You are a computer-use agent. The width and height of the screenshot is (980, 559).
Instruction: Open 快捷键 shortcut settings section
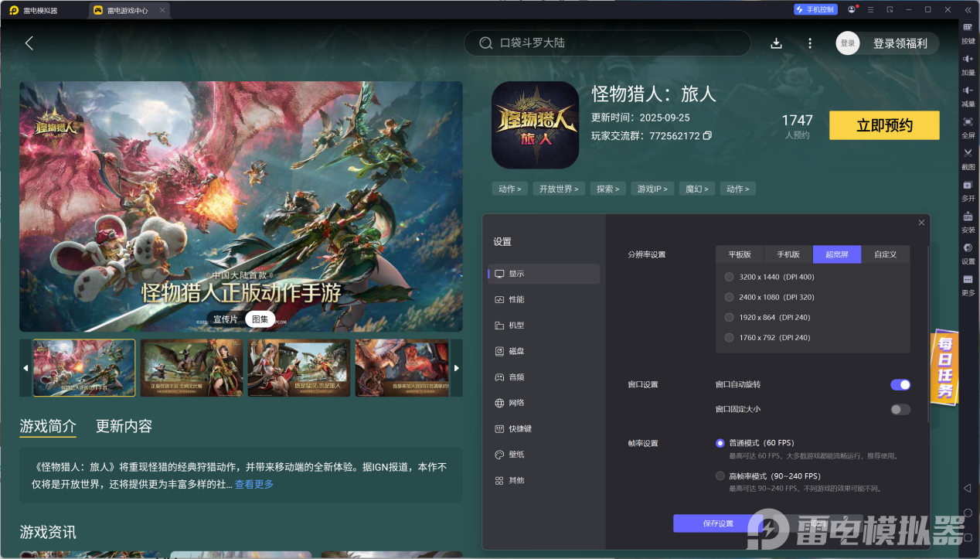pos(544,428)
